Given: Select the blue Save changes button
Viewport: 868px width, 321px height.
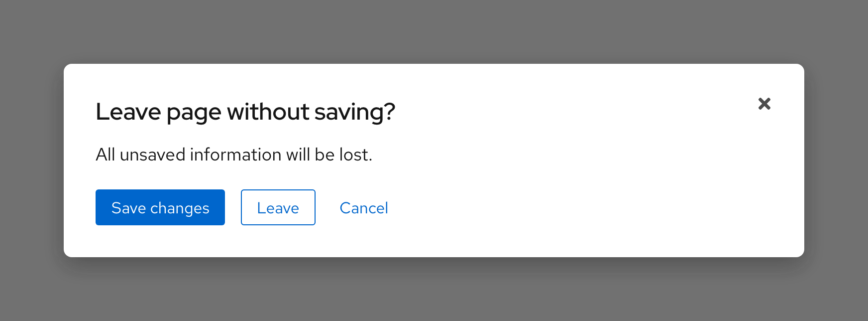Looking at the screenshot, I should coord(160,207).
